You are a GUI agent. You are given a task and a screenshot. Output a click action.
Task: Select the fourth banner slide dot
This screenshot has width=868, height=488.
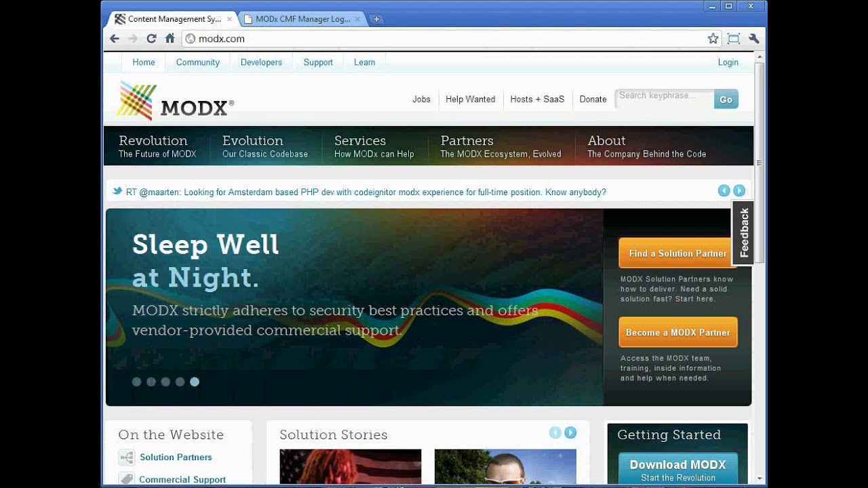pos(180,382)
